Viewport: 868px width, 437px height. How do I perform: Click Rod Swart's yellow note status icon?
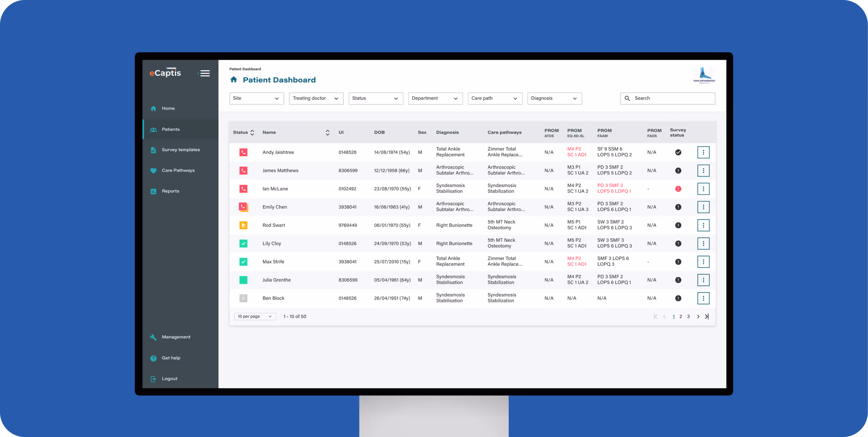tap(243, 225)
